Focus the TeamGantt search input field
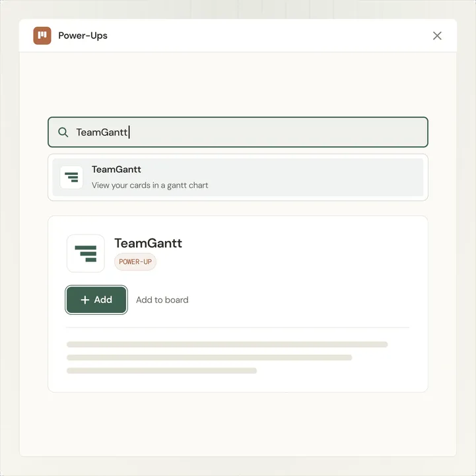Image resolution: width=476 pixels, height=476 pixels. coord(238,132)
